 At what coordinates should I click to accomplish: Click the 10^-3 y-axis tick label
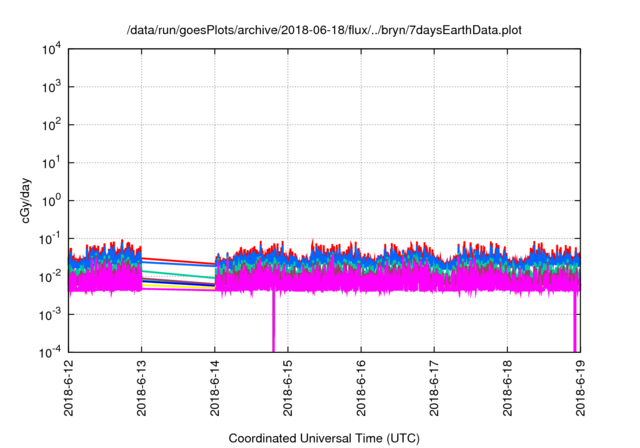pos(49,315)
